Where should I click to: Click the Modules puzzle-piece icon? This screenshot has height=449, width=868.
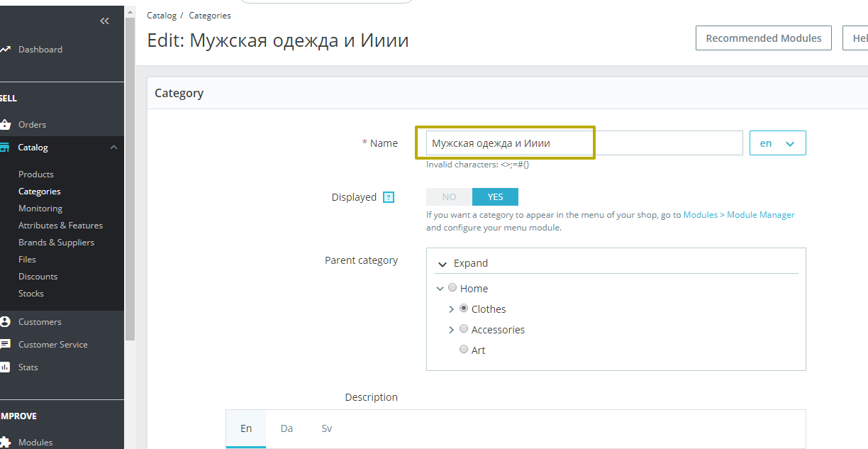[5, 443]
